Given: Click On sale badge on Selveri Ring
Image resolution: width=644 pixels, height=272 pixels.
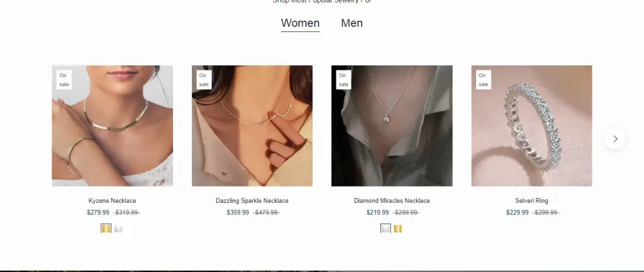Looking at the screenshot, I should tap(484, 80).
